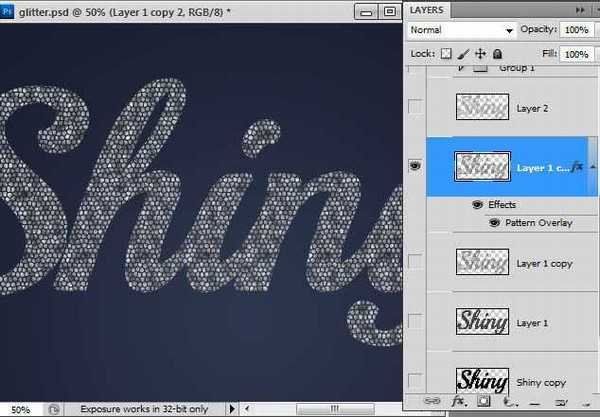The image size is (600, 417).
Task: Open the Normal blend mode dropdown
Action: (461, 30)
